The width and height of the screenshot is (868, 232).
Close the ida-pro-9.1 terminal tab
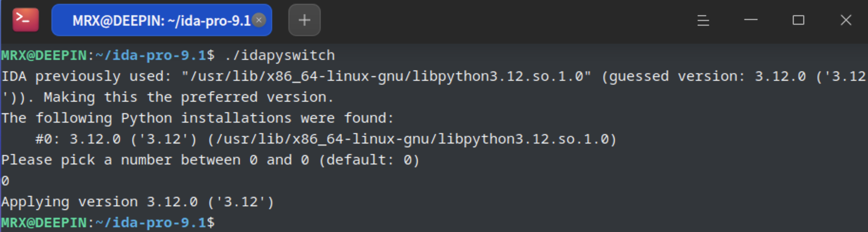click(x=259, y=20)
